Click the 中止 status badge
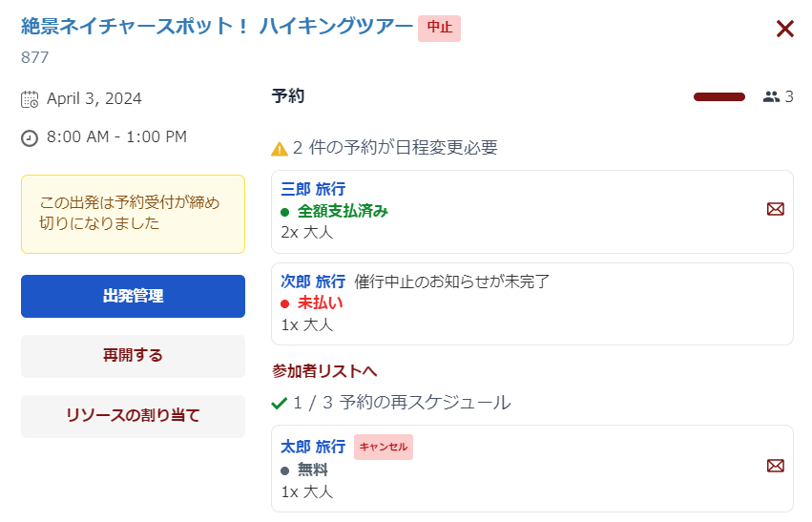 click(439, 28)
